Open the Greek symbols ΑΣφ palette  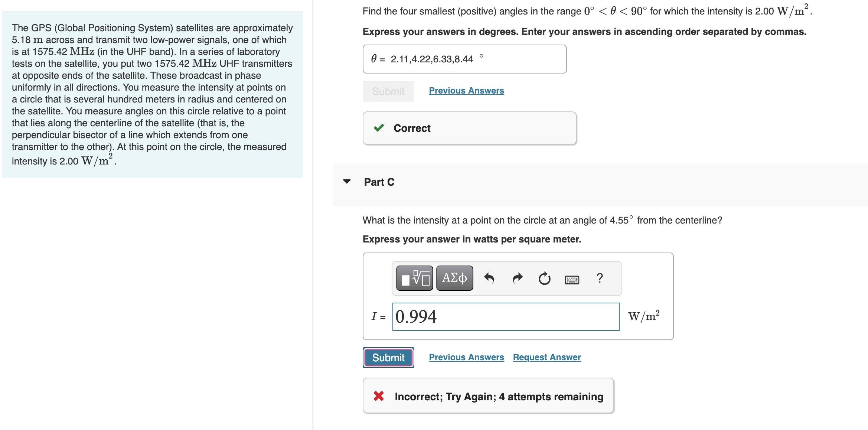pyautogui.click(x=454, y=278)
